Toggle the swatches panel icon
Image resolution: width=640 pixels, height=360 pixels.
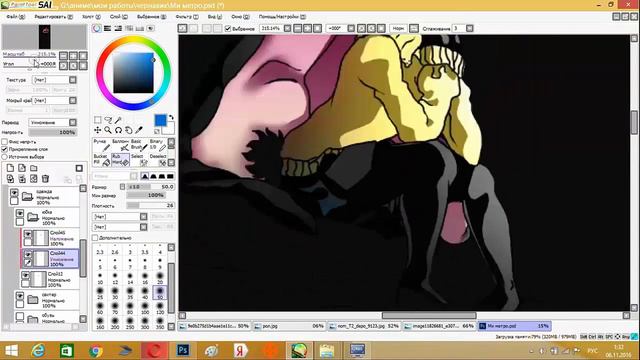(140, 28)
